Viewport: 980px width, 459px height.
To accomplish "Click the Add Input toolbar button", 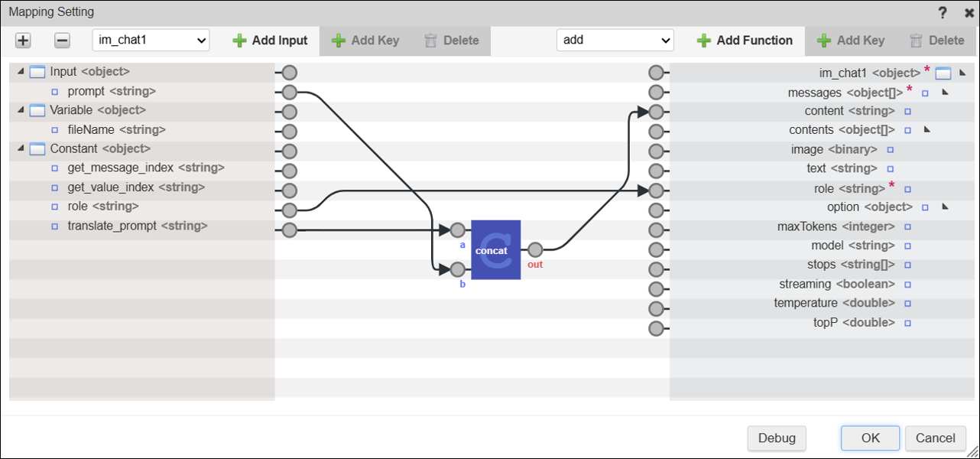I will (x=270, y=41).
